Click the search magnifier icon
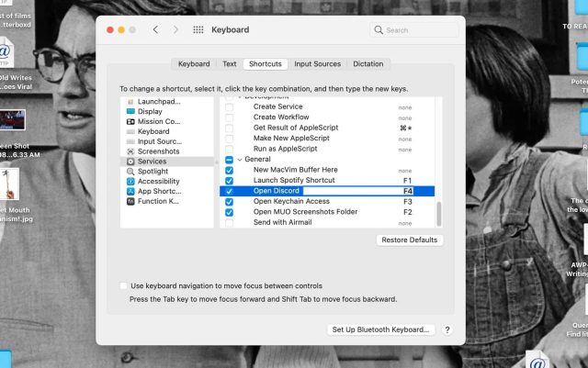The width and height of the screenshot is (588, 368). pos(379,30)
